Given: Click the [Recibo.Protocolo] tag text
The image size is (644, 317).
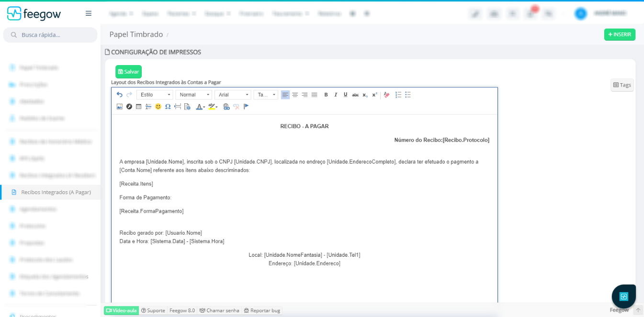Looking at the screenshot, I should pyautogui.click(x=466, y=140).
